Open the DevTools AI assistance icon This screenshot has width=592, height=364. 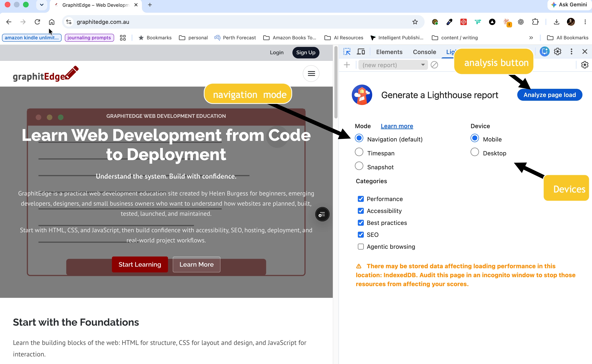pyautogui.click(x=544, y=51)
